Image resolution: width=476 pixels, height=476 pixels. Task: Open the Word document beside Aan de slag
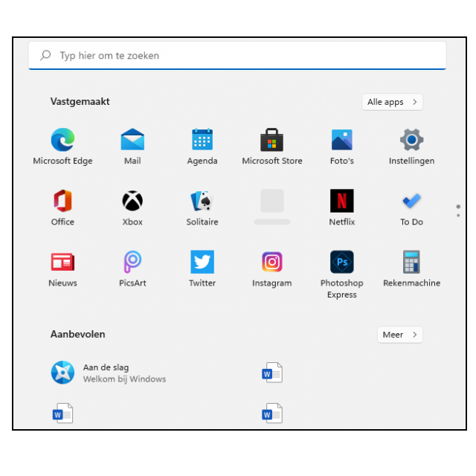(x=272, y=373)
